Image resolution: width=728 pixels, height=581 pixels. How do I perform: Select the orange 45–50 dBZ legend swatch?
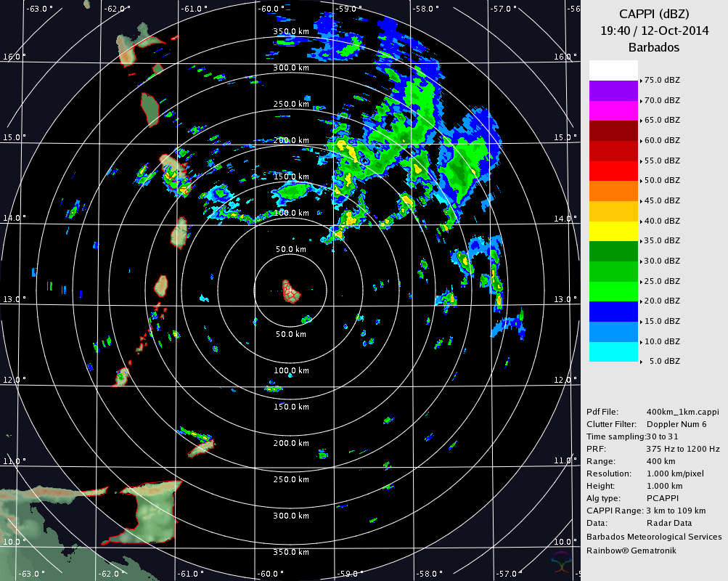pyautogui.click(x=613, y=191)
